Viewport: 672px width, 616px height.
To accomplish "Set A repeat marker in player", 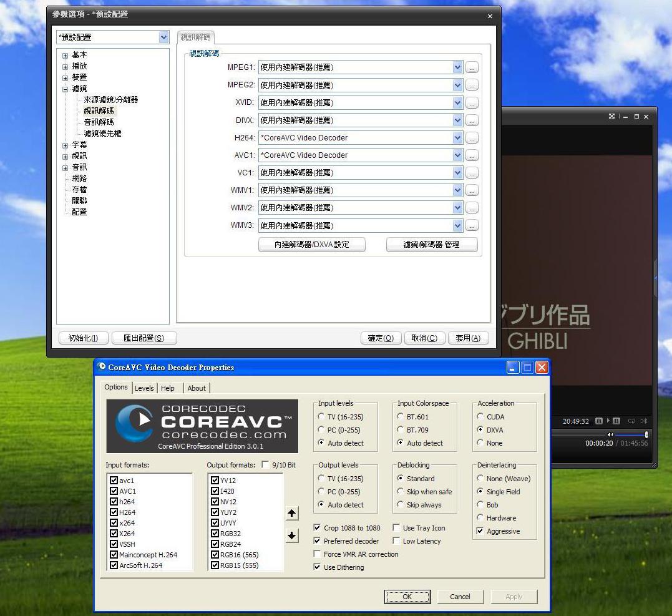I will click(x=599, y=421).
